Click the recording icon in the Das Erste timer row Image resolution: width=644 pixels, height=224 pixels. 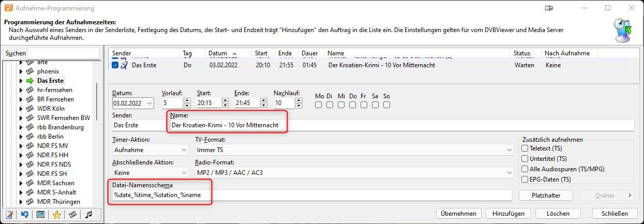pos(124,65)
